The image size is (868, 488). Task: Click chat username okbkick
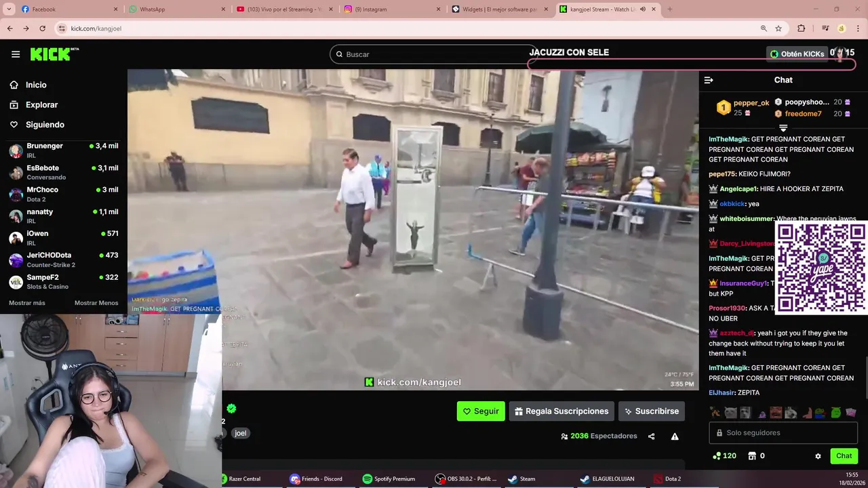[732, 204]
